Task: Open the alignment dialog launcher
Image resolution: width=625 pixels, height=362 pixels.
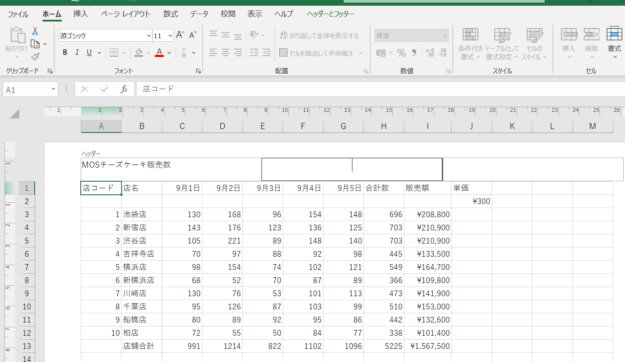Action: click(x=366, y=71)
